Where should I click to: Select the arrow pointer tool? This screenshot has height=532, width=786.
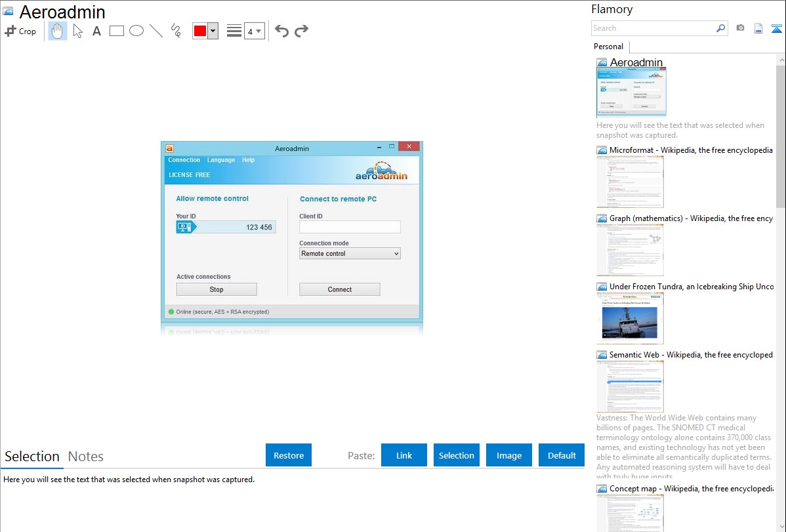[x=77, y=31]
